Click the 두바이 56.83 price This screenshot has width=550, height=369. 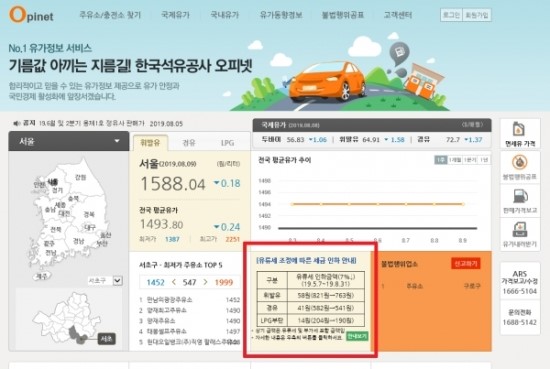click(x=294, y=140)
